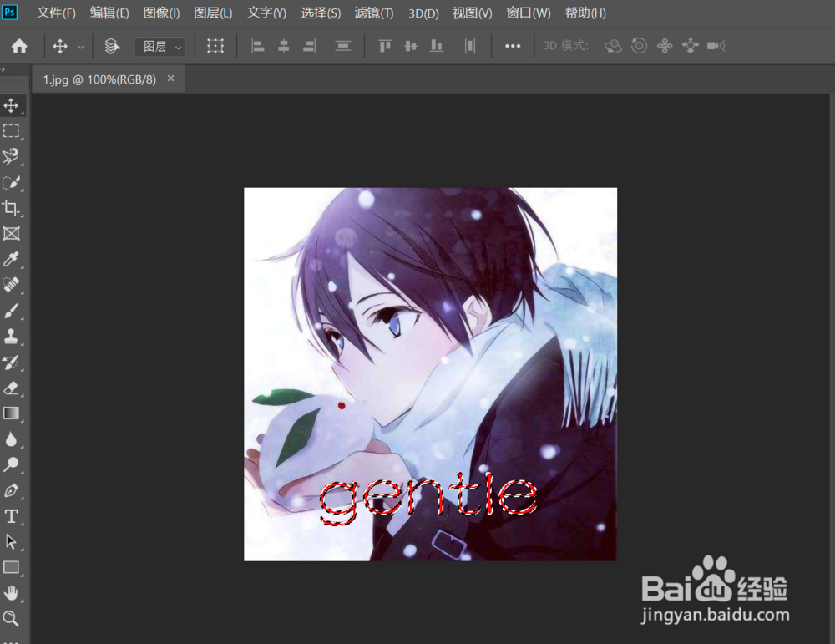This screenshot has height=644, width=835.
Task: Open the 图层(L) menu
Action: tap(213, 13)
